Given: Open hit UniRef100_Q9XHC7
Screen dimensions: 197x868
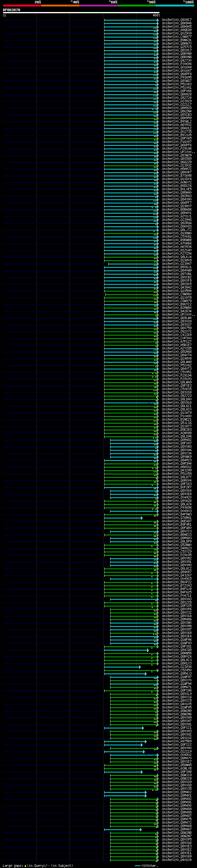Looking at the screenshot, I should click(176, 20).
